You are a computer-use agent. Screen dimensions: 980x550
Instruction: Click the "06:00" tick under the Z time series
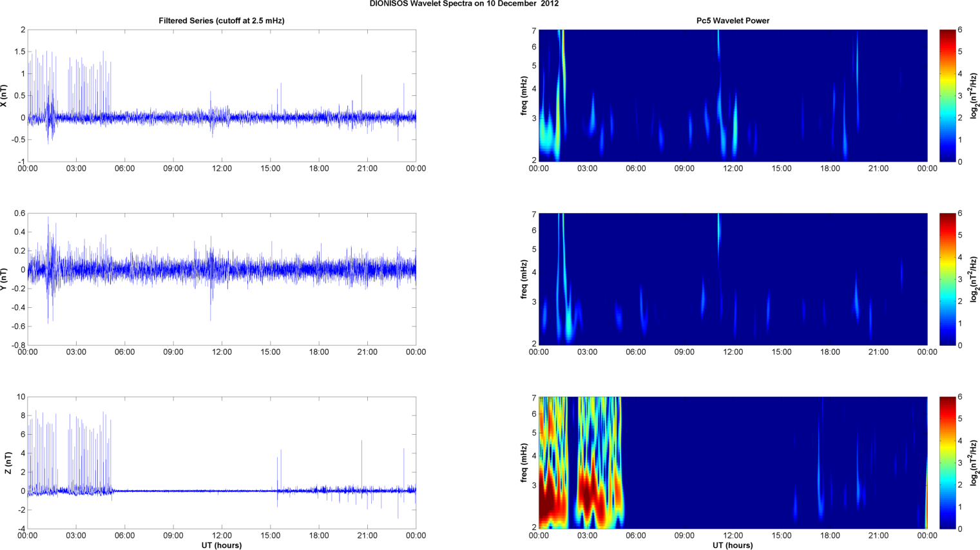coord(125,536)
